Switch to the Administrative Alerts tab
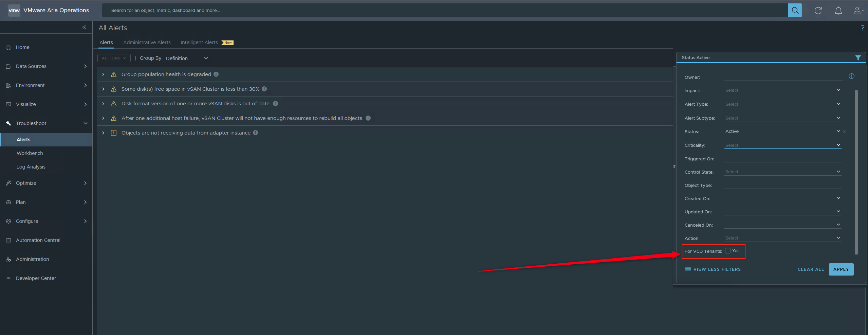 [147, 42]
